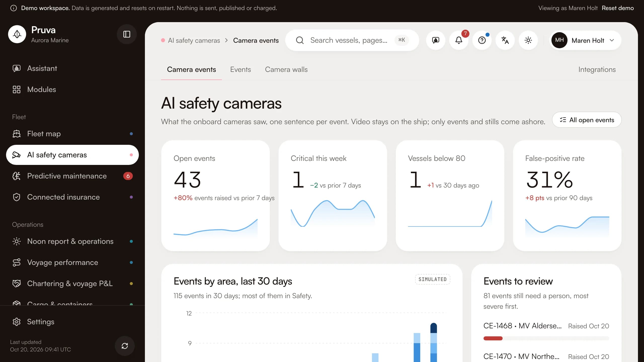Switch to the Events tab
The height and width of the screenshot is (362, 644).
[x=240, y=69]
